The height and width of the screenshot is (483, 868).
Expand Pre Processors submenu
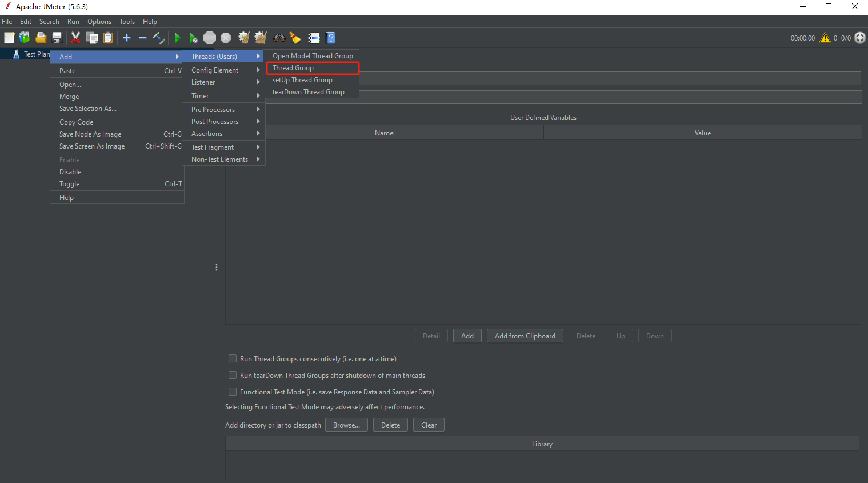pyautogui.click(x=223, y=109)
